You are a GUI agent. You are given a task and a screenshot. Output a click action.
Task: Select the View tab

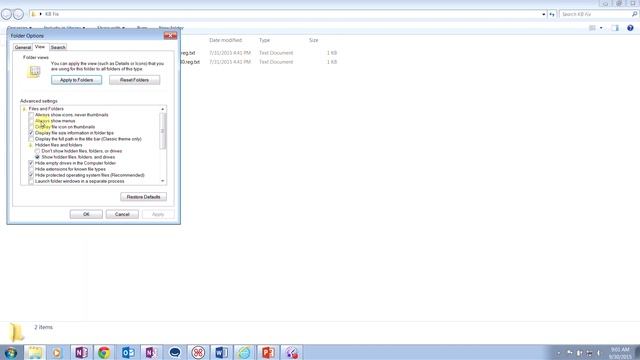[x=40, y=47]
